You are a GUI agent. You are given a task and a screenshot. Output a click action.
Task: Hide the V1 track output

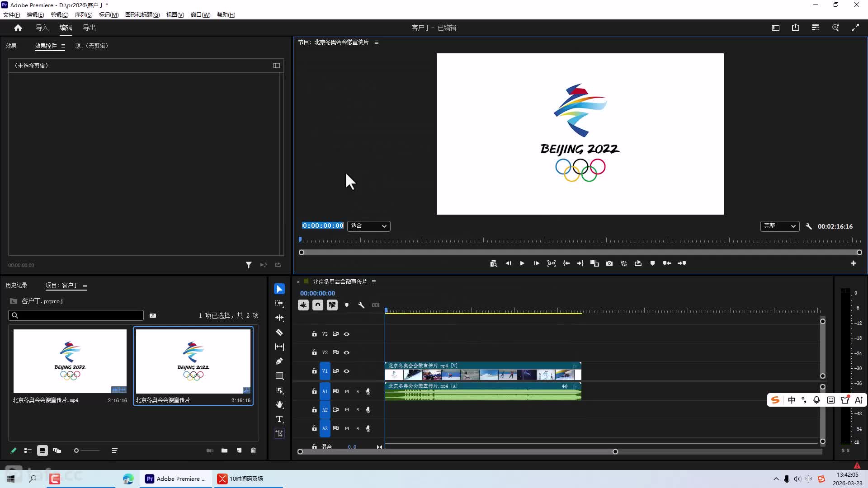click(347, 371)
